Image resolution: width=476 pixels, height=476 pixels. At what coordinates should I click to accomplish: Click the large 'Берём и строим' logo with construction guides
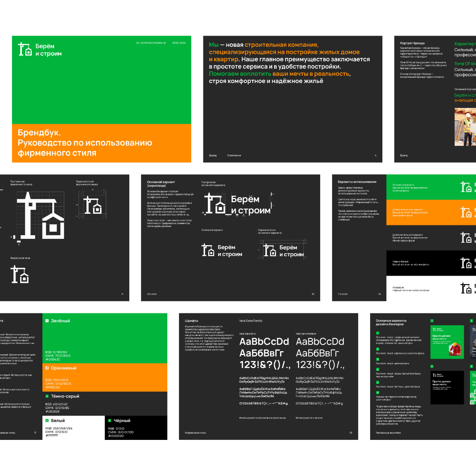237,205
